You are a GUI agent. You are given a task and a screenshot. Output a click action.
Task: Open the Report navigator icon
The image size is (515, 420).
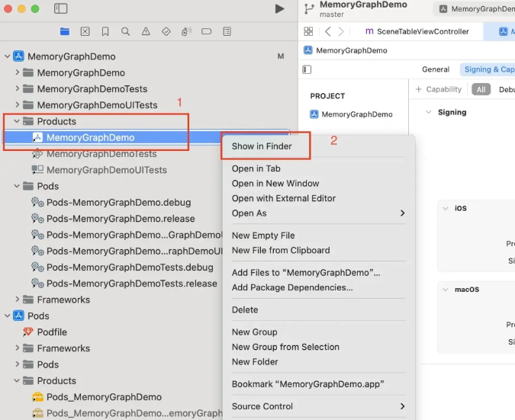click(x=227, y=31)
